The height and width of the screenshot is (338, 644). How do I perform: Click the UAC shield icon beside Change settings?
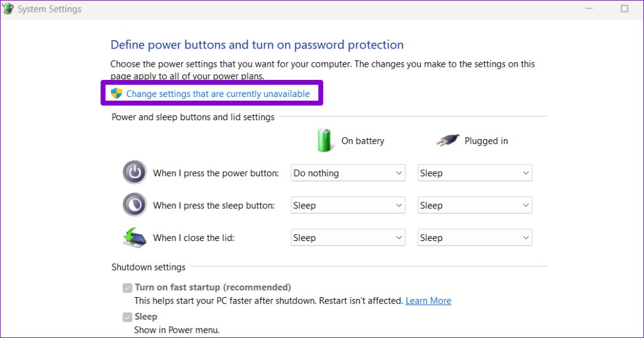pyautogui.click(x=116, y=93)
